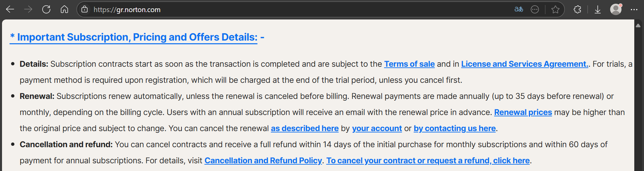Screen dimensions: 644x171
Task: Open Settings and more ellipsis menu
Action: 634,9
